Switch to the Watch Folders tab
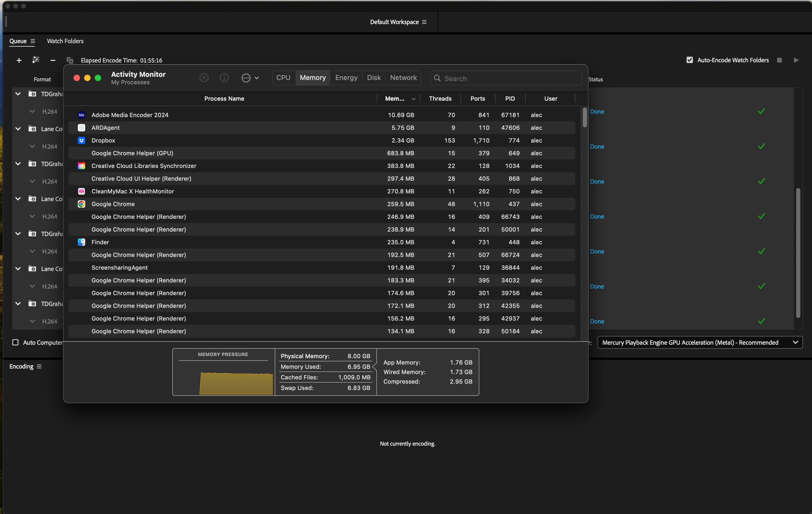Image resolution: width=812 pixels, height=514 pixels. coord(65,41)
